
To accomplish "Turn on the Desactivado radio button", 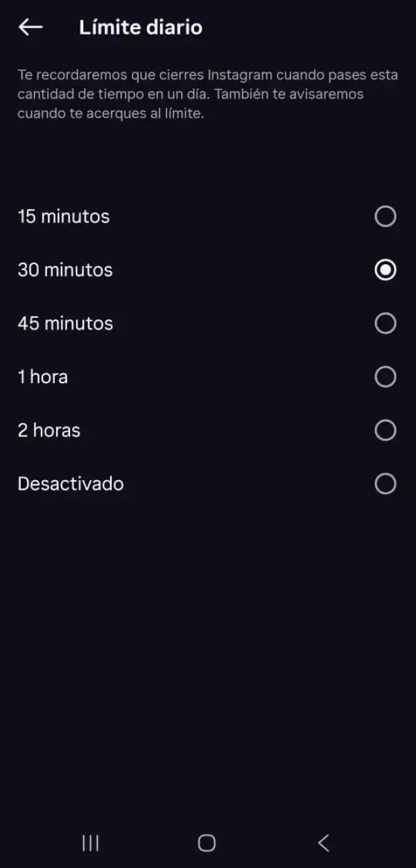I will point(385,484).
